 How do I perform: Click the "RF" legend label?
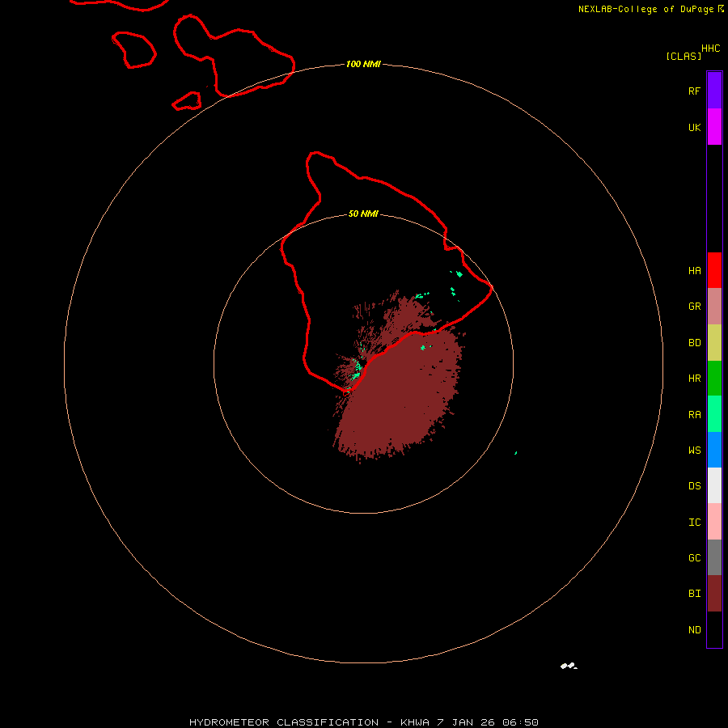pos(694,91)
